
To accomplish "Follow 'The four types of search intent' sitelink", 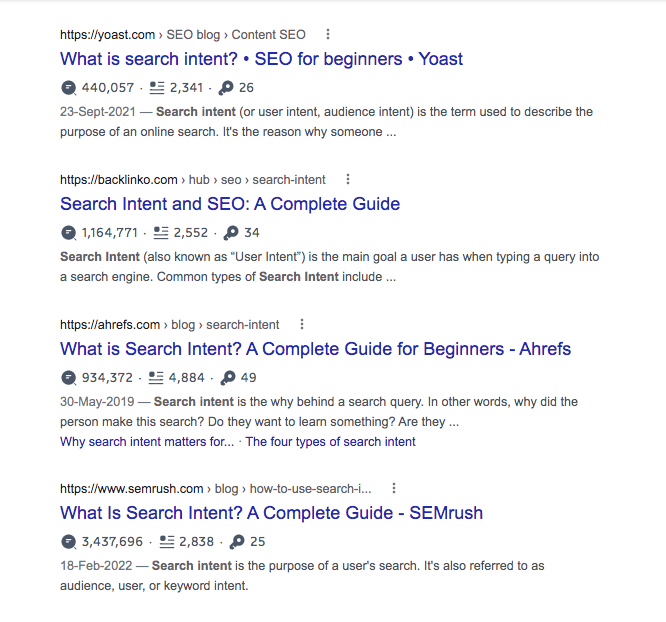I will (330, 441).
